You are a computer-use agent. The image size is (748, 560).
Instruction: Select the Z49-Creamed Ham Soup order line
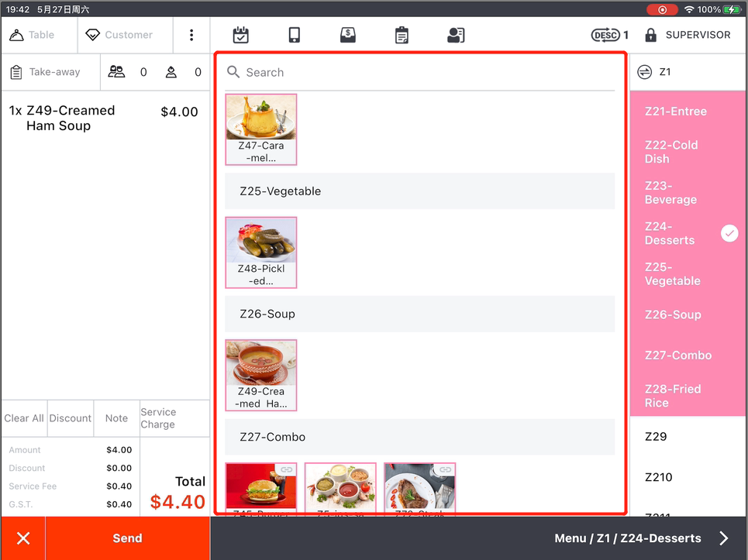105,119
